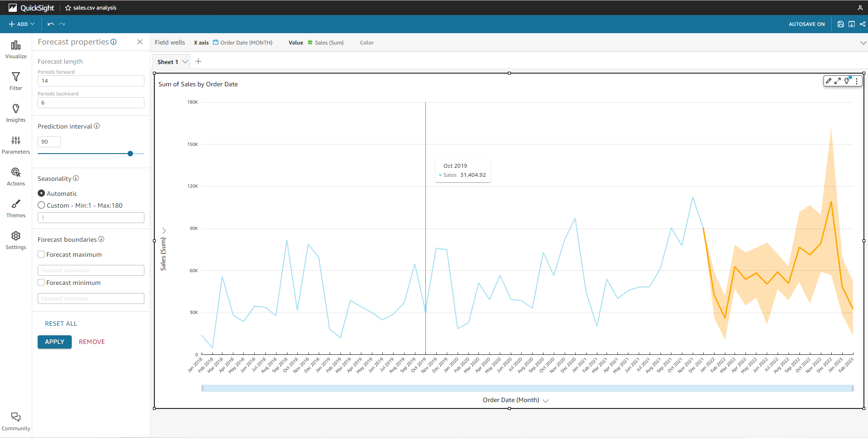
Task: Open the ADD dropdown menu
Action: click(x=21, y=24)
